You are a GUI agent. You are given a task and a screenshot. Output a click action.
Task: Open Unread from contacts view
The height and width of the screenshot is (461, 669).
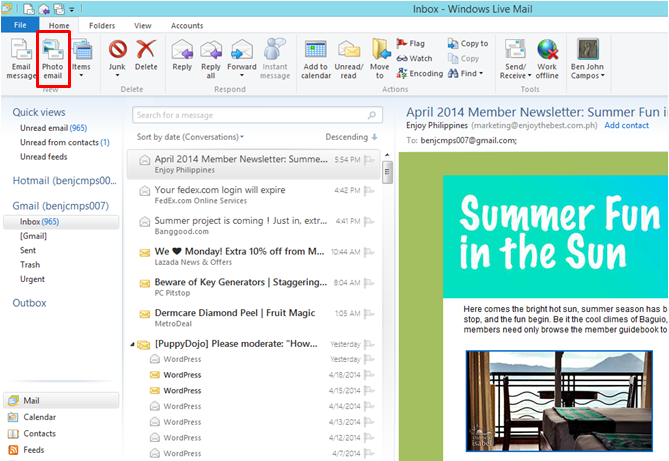pyautogui.click(x=64, y=143)
